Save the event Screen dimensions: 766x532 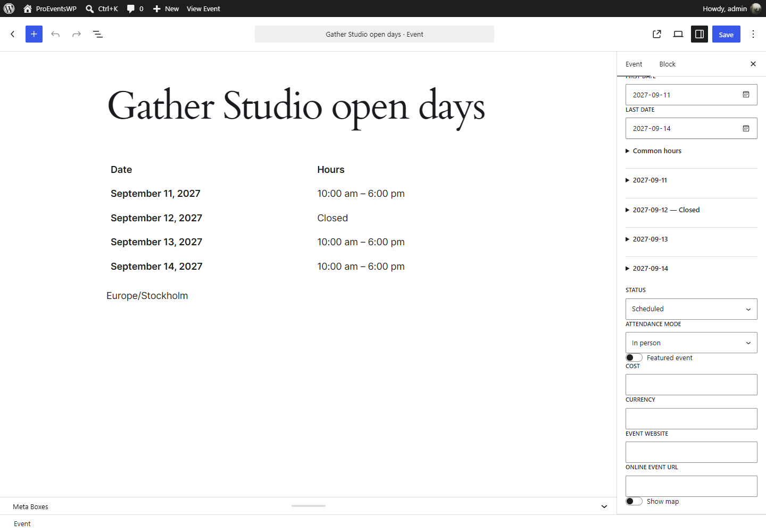(x=726, y=34)
